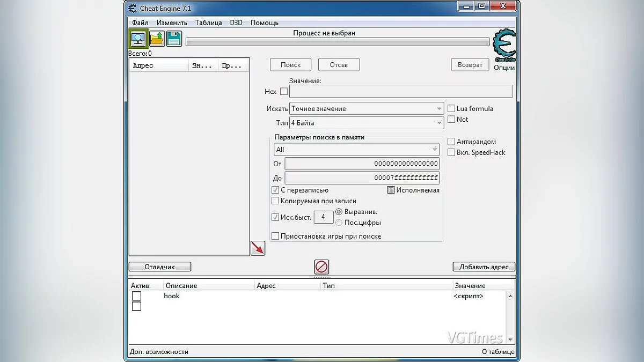This screenshot has height=362, width=644.
Task: Click the floppy disk save icon
Action: tap(174, 39)
